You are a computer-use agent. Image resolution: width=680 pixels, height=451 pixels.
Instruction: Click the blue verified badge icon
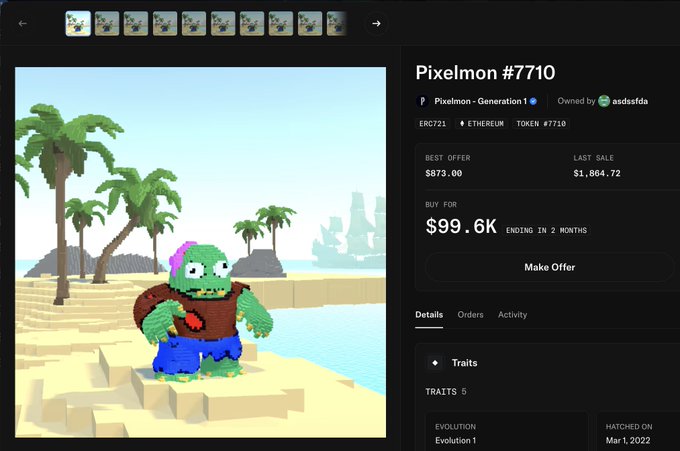[x=533, y=101]
